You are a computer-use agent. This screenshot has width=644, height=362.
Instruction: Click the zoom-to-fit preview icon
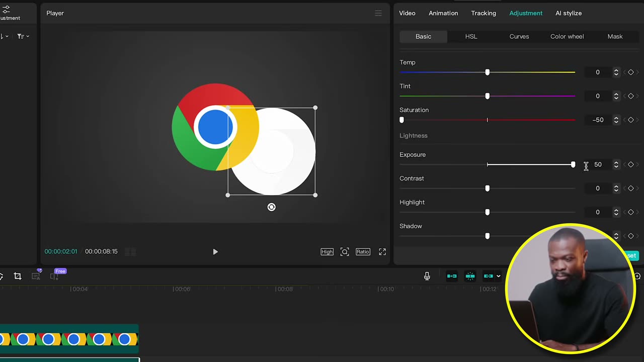[345, 251]
